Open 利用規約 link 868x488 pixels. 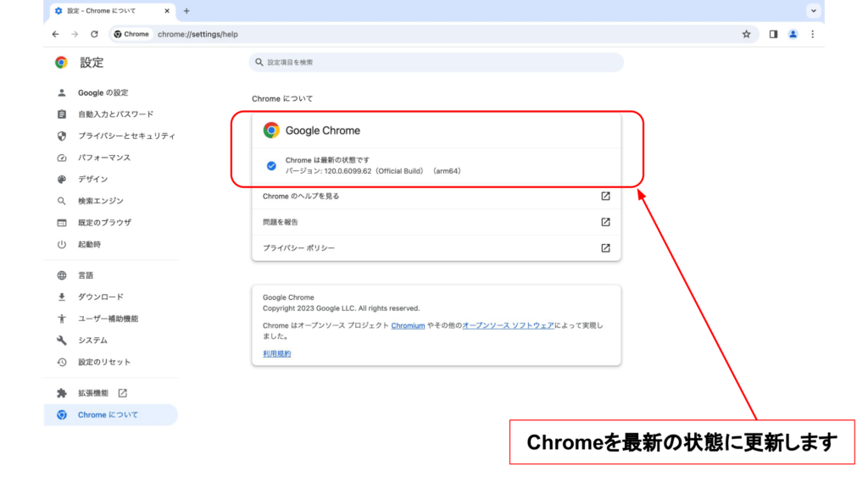coord(276,353)
